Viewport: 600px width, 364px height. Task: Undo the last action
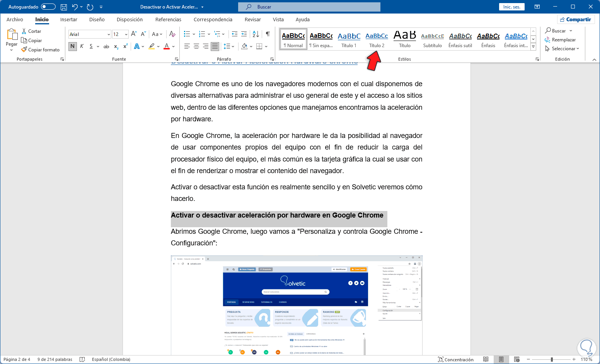point(75,7)
